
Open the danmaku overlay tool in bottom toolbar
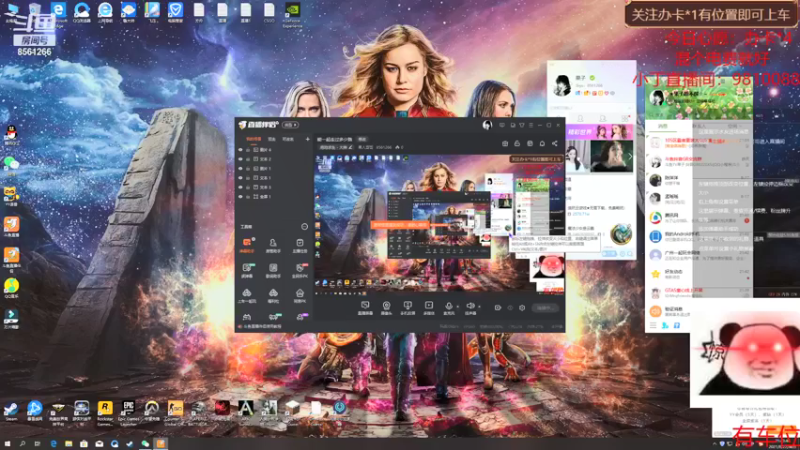[365, 307]
